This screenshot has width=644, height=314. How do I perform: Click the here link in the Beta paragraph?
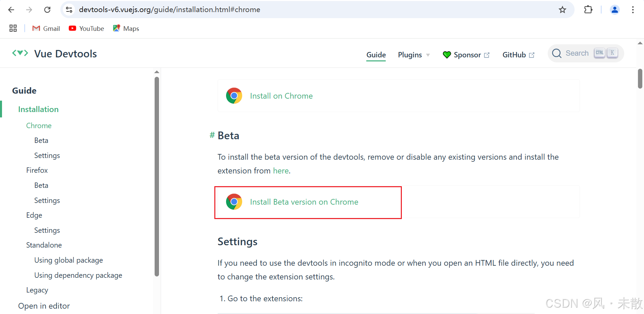(281, 171)
